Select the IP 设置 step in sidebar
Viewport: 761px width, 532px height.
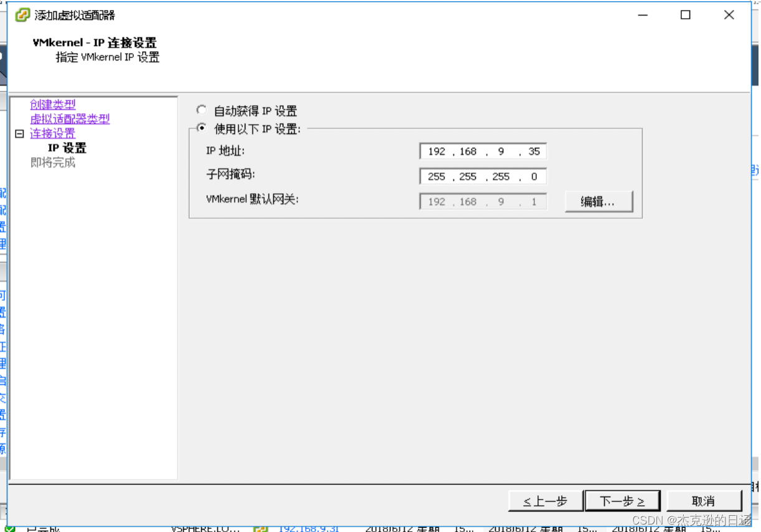pos(67,148)
